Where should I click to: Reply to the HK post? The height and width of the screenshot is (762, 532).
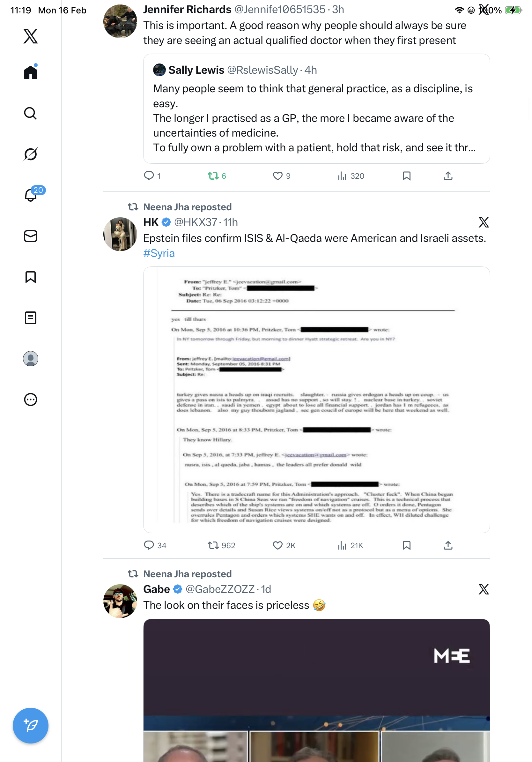pos(149,546)
